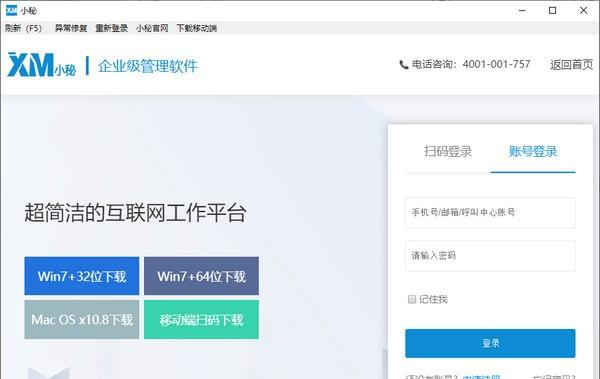Click the XM app icon in title bar
This screenshot has width=600, height=379.
click(x=11, y=10)
